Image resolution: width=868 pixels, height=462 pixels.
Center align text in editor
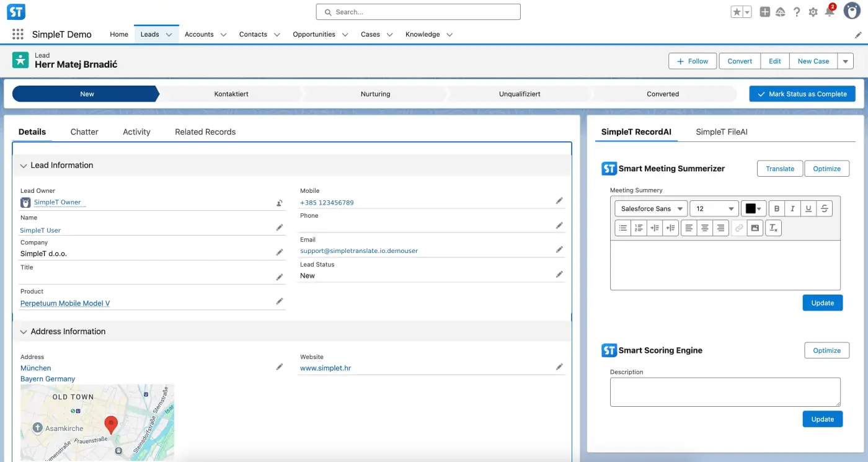tap(705, 228)
